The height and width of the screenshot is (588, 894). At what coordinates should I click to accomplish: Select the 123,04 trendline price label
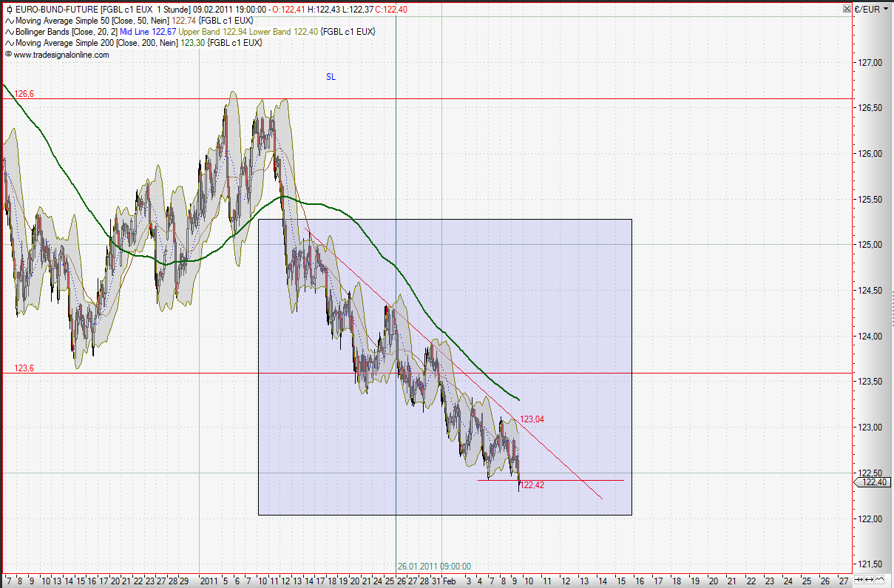click(x=531, y=419)
